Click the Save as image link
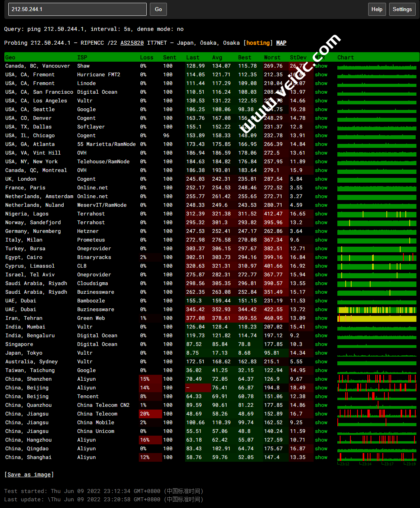This screenshot has width=420, height=508. [x=29, y=474]
